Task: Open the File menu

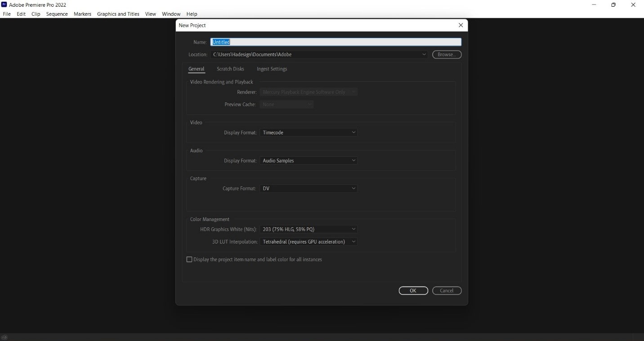Action: [7, 14]
